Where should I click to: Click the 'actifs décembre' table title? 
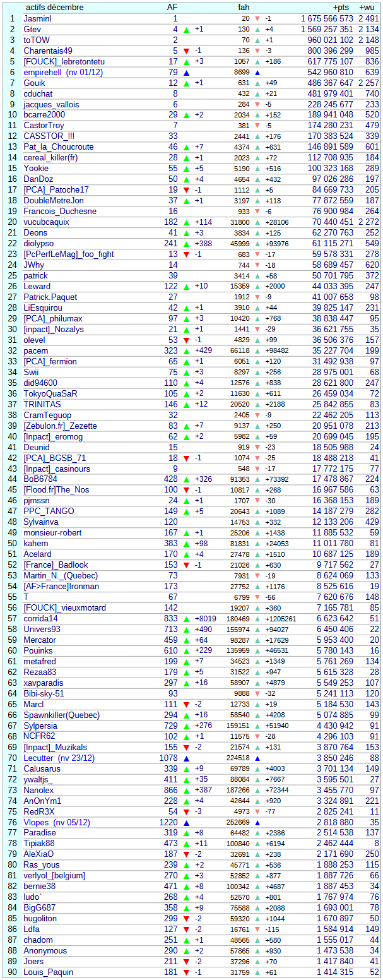[x=54, y=8]
